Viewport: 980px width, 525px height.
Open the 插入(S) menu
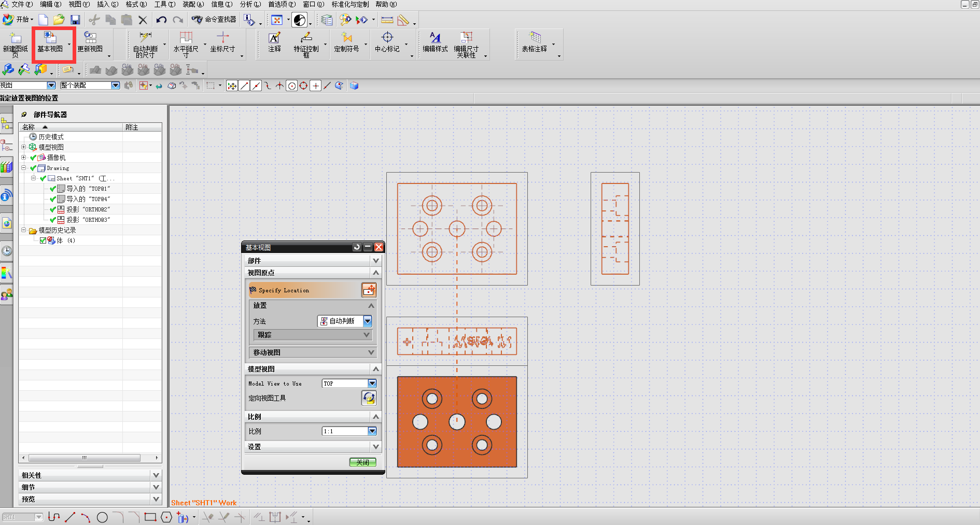pos(108,4)
